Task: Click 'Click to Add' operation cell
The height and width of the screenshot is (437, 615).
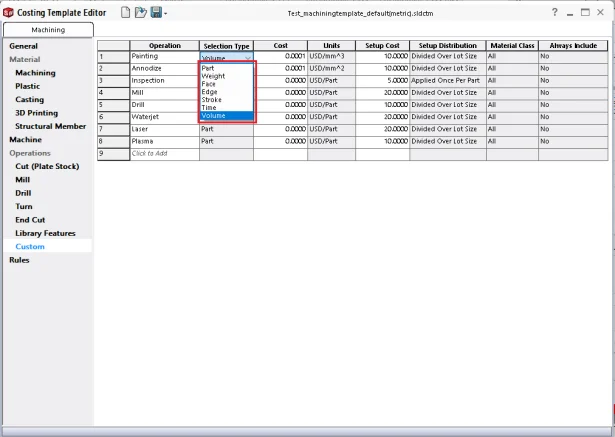Action: point(164,154)
